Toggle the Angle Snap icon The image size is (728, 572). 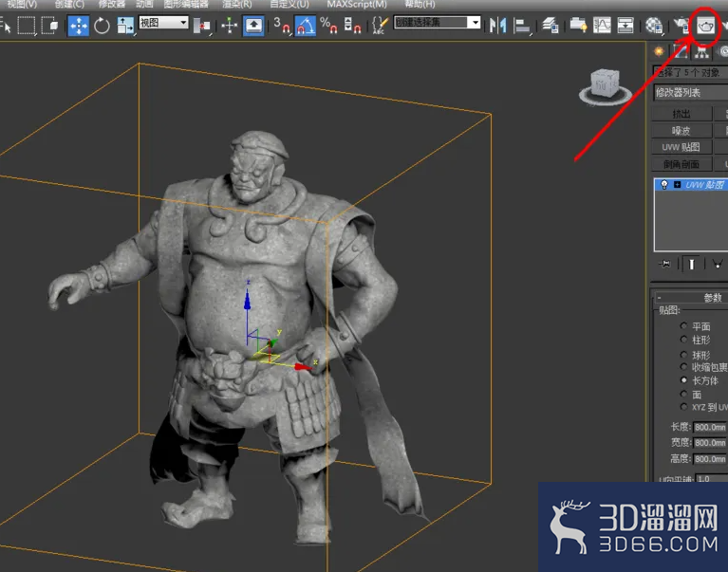point(305,26)
